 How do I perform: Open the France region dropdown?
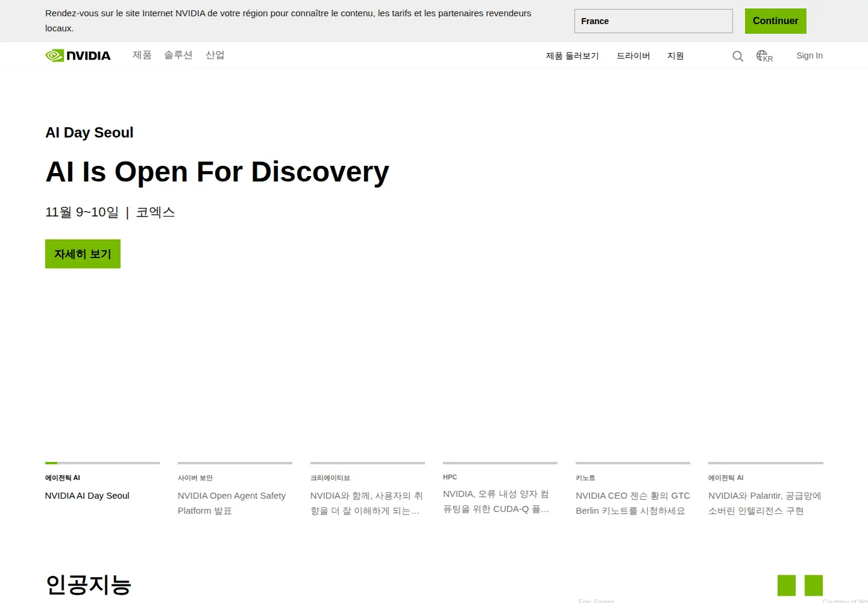tap(653, 21)
